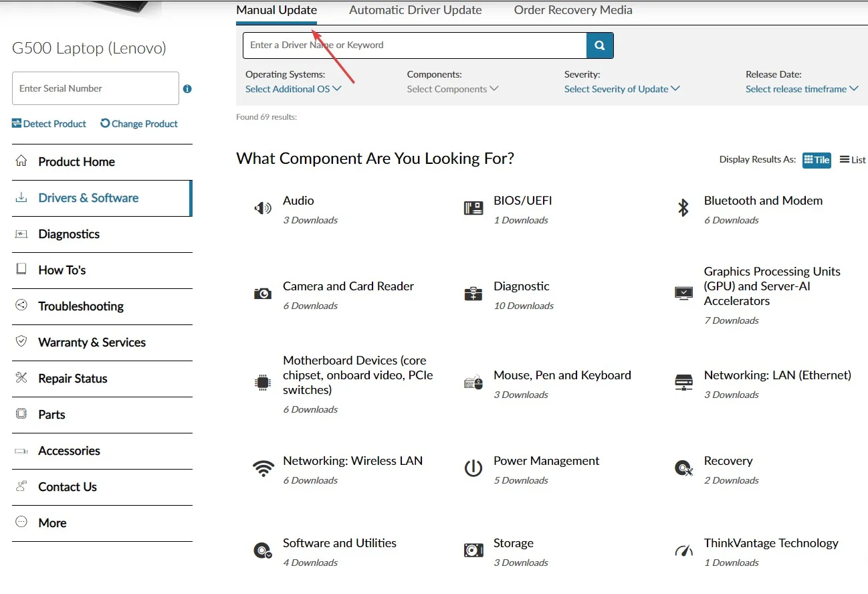Click the Enter Serial Number field
Screen dimensions: 868x594
[96, 88]
